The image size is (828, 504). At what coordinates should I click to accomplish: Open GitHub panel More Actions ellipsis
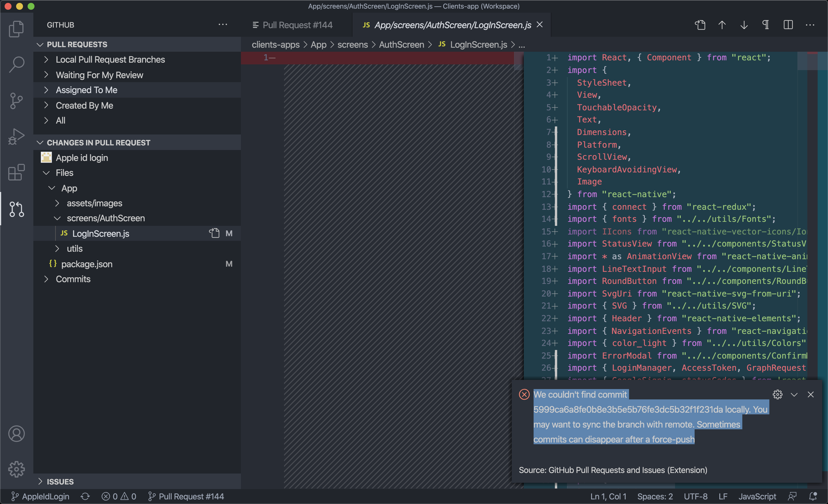(223, 24)
